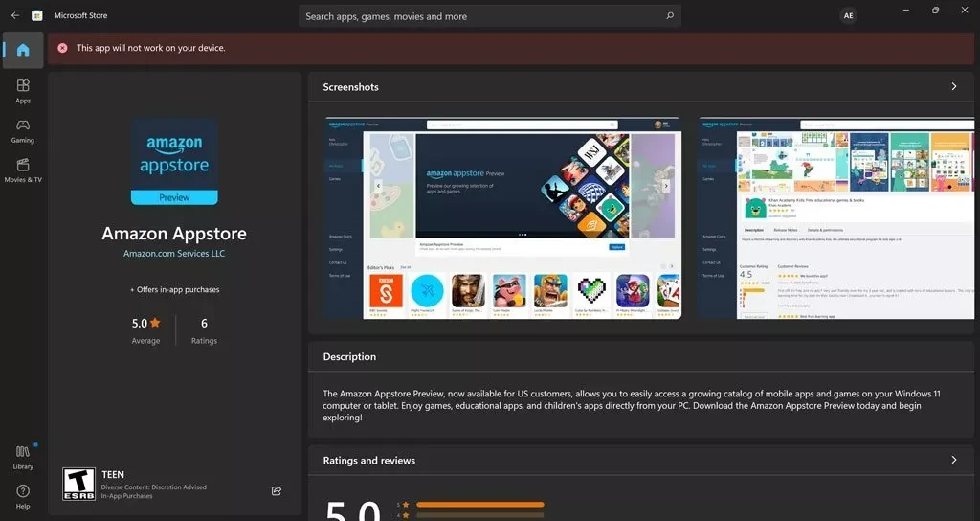The height and width of the screenshot is (521, 980).
Task: Click the ESRB Teen rating badge
Action: click(x=78, y=484)
